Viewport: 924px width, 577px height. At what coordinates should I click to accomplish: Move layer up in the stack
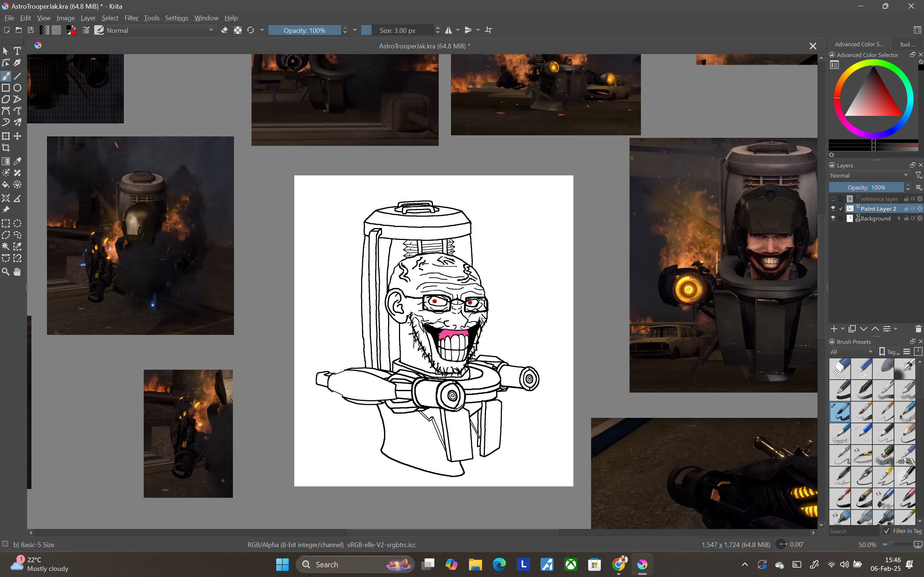tap(875, 329)
